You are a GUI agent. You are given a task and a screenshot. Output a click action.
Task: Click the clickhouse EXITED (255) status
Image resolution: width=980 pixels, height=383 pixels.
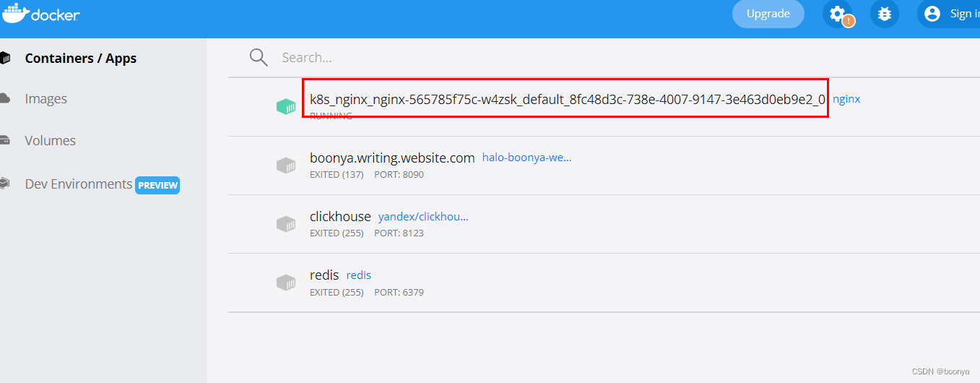(337, 233)
